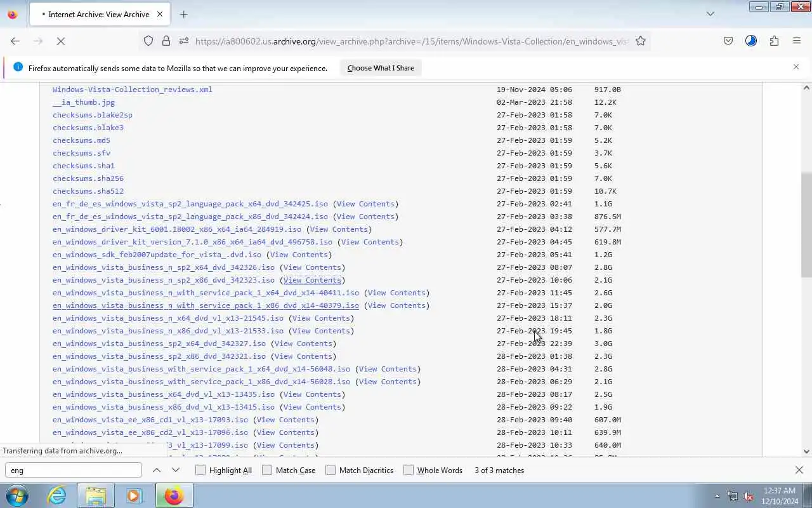Image resolution: width=812 pixels, height=508 pixels.
Task: Click the address bar URL field
Action: (x=411, y=41)
